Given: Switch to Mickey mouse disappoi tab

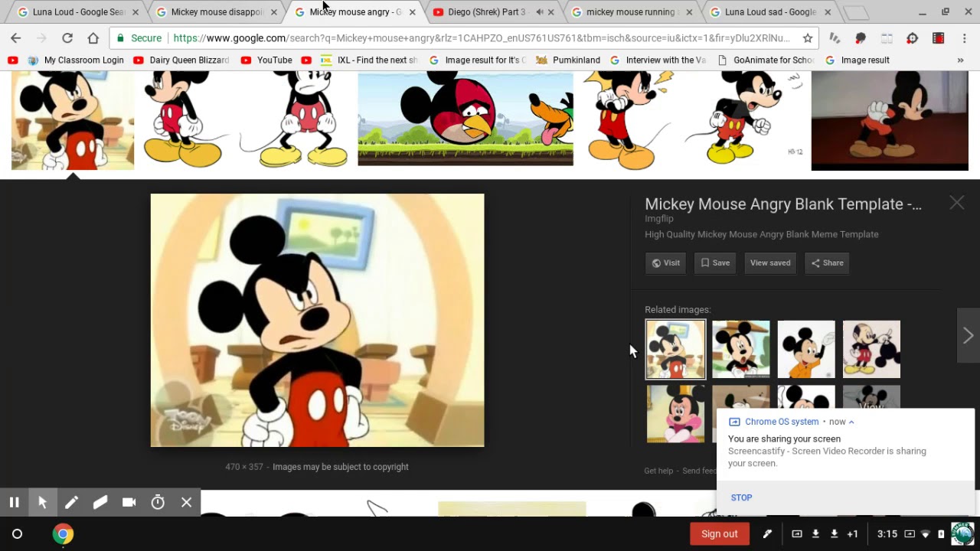Looking at the screenshot, I should [217, 12].
